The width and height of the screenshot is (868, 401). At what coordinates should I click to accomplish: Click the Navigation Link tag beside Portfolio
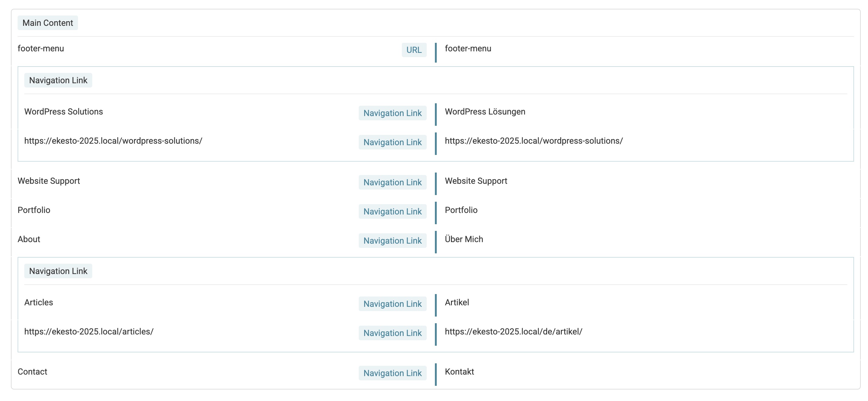tap(392, 211)
